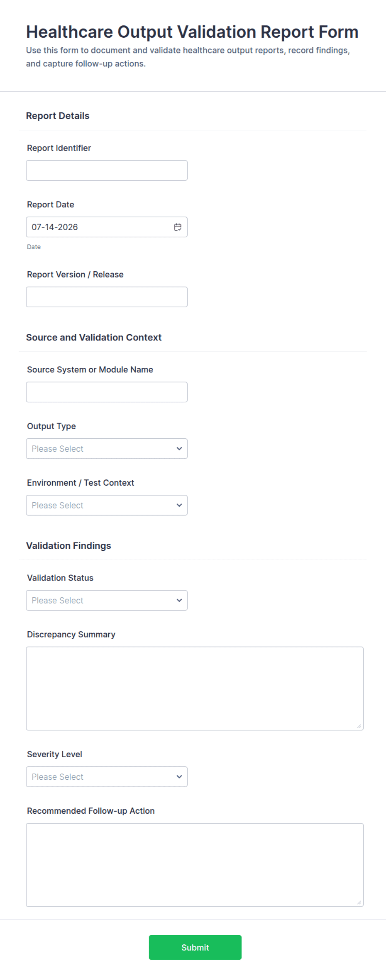
Task: Click inside the Recommended Follow-up Action text area
Action: pos(195,865)
